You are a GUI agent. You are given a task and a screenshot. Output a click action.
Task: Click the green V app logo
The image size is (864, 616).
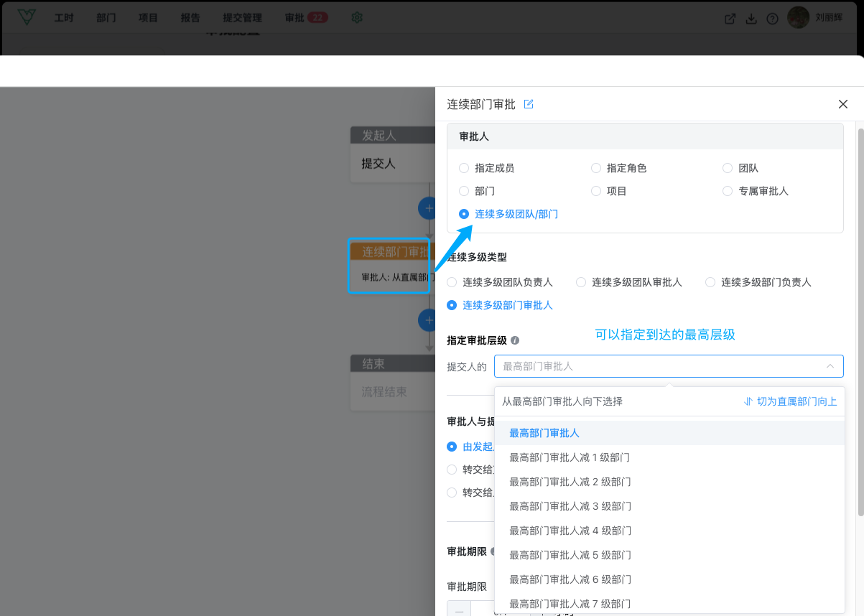click(27, 17)
